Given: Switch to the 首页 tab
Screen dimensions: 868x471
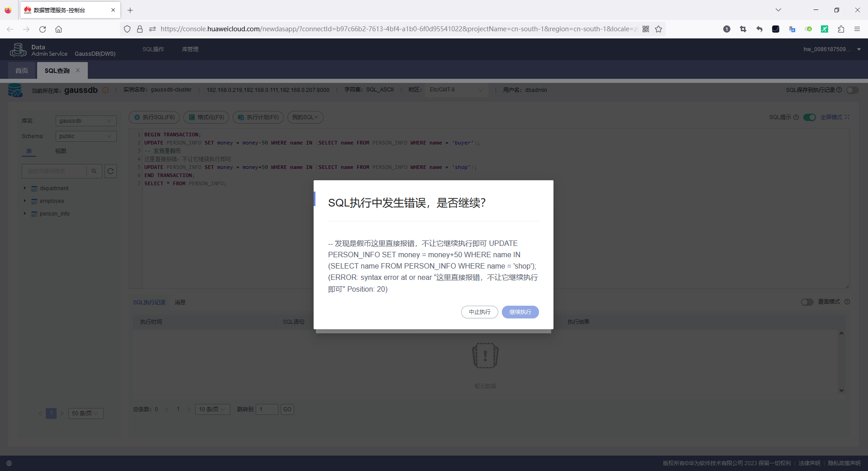Looking at the screenshot, I should (x=21, y=70).
